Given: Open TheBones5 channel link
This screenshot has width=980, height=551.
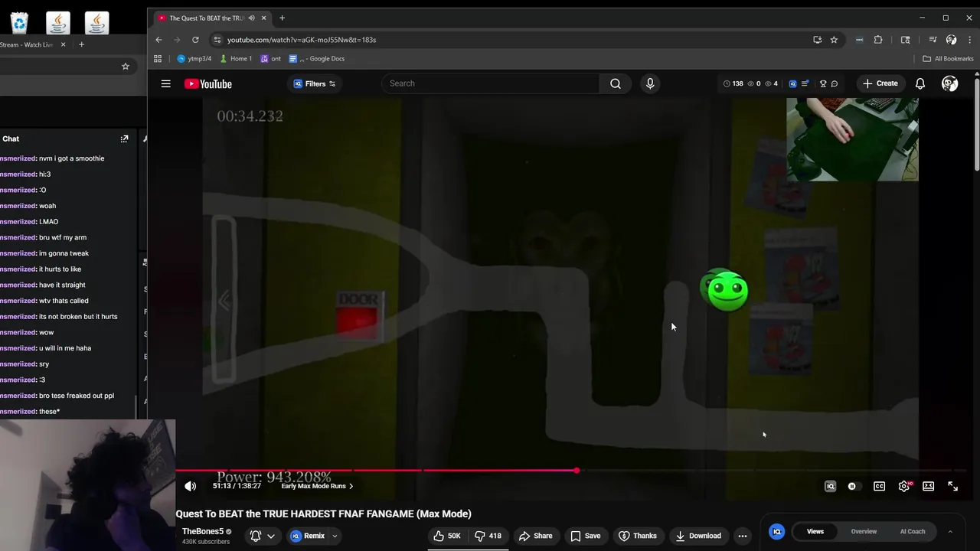Looking at the screenshot, I should coord(203,531).
